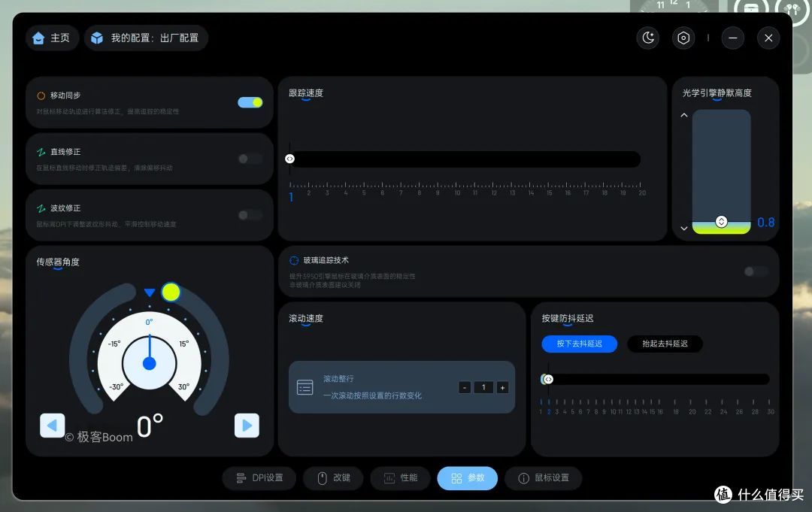
Task: Select the 按下去抖延迟 tab
Action: 580,344
